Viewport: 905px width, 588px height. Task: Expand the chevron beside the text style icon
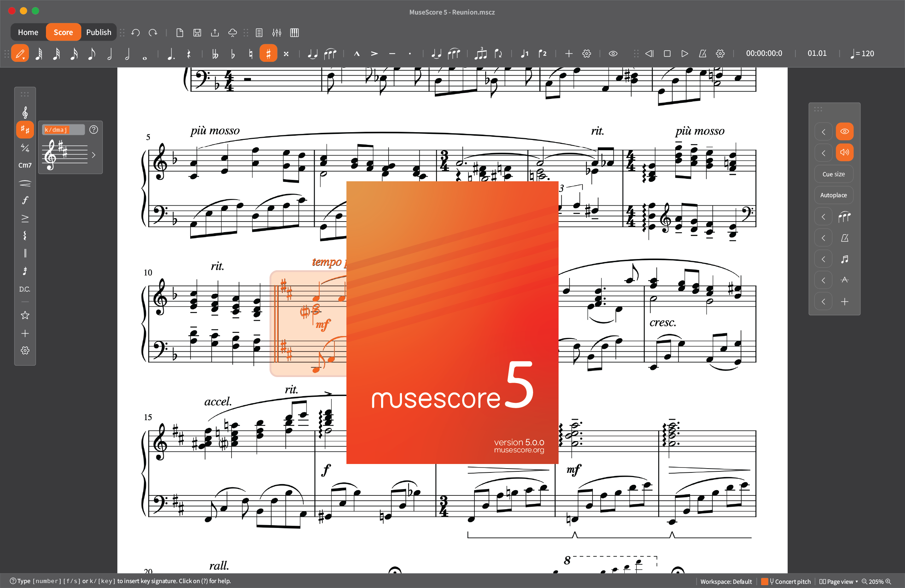pyautogui.click(x=823, y=281)
